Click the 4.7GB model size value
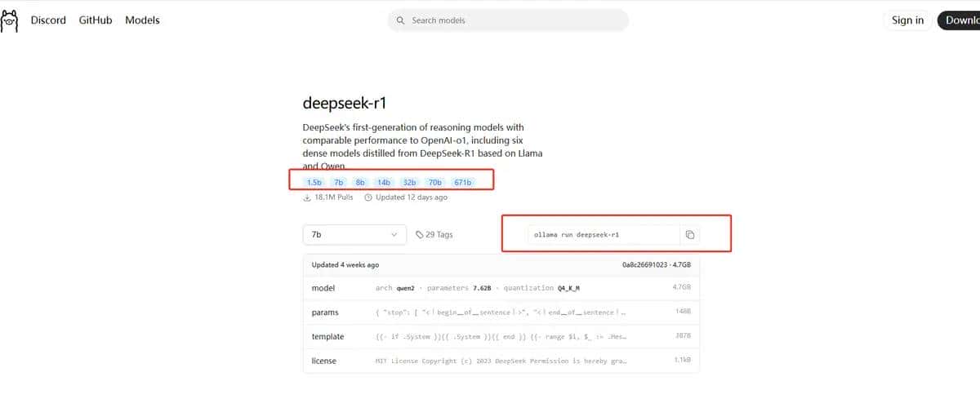 pyautogui.click(x=682, y=288)
